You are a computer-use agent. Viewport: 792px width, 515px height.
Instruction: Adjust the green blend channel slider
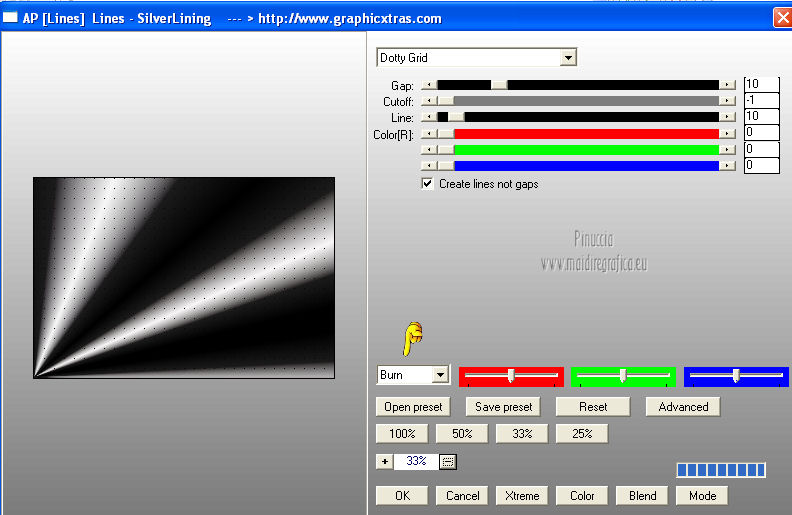623,376
